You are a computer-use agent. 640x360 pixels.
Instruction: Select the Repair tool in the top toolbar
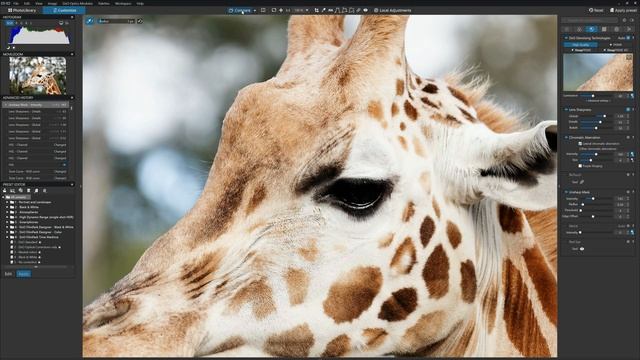pyautogui.click(x=358, y=10)
